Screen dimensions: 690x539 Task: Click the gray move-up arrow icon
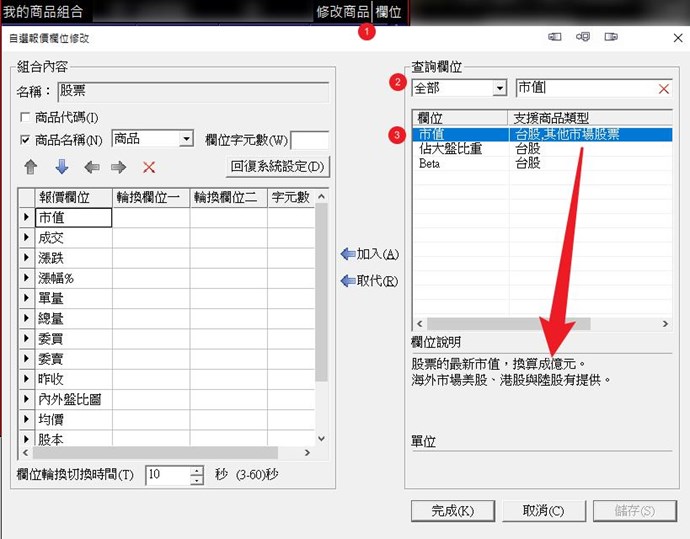pyautogui.click(x=30, y=167)
